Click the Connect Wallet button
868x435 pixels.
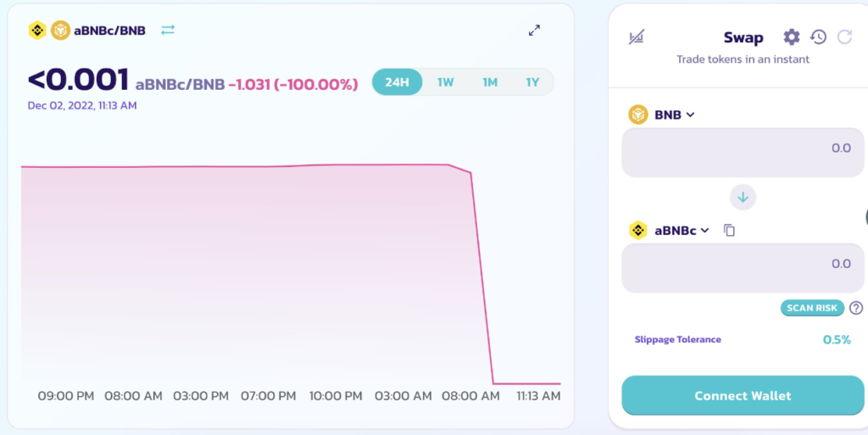[x=743, y=396]
